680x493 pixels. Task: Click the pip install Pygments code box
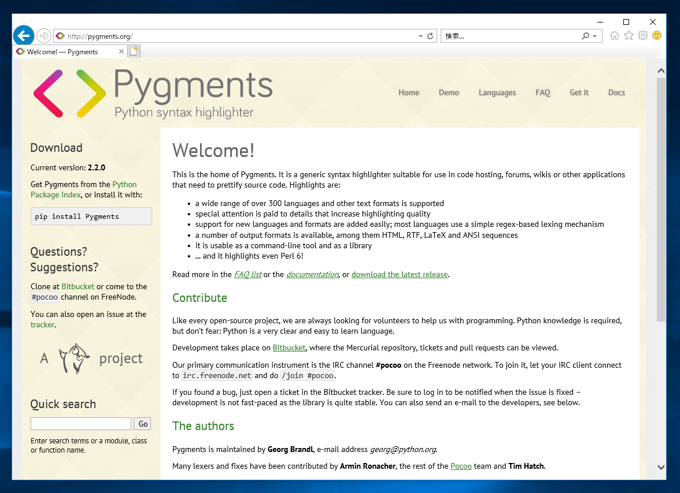point(91,216)
